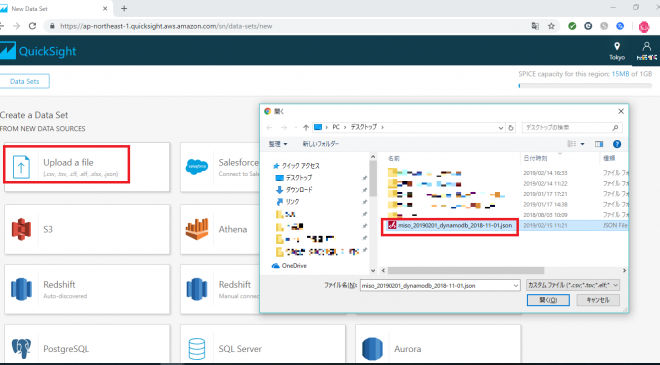Open a new browser tab

[x=124, y=8]
